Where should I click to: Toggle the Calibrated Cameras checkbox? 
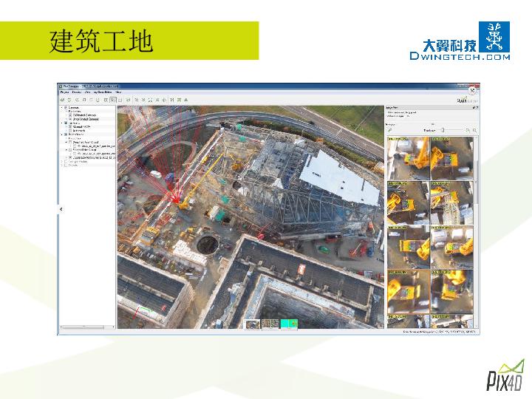[70, 115]
